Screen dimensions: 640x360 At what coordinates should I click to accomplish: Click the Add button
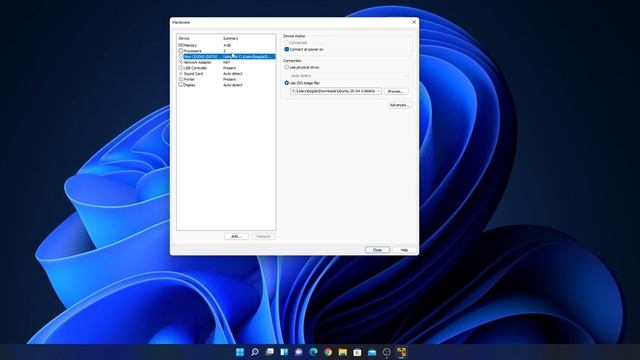click(236, 237)
